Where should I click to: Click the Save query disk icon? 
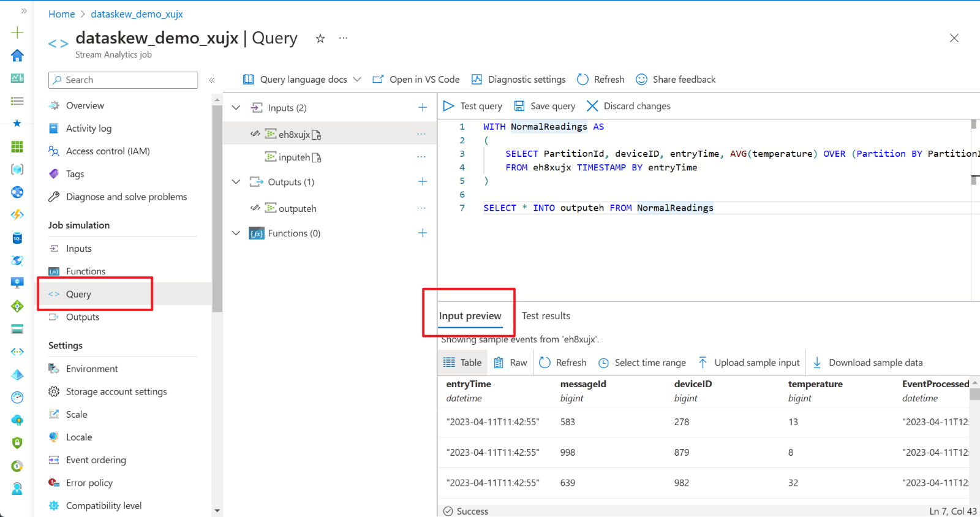519,106
